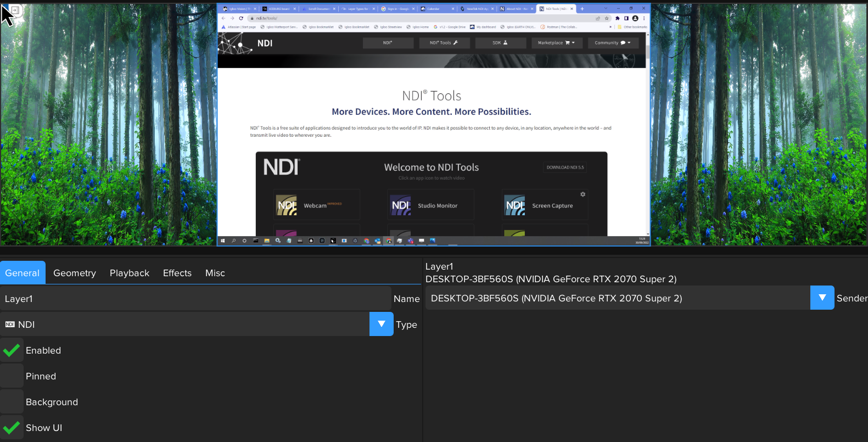Click the NDI Screen Capture app icon
The height and width of the screenshot is (442, 868).
515,205
